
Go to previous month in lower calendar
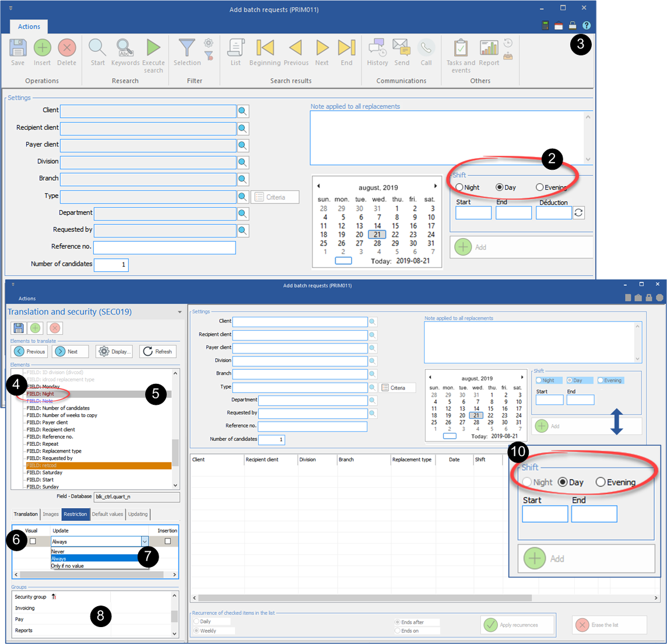430,377
